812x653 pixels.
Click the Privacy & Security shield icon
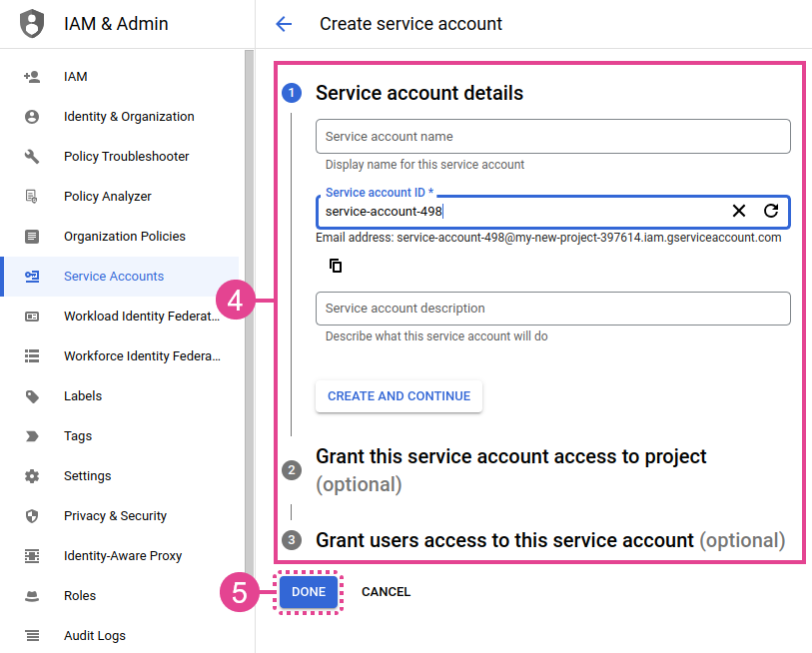click(32, 516)
